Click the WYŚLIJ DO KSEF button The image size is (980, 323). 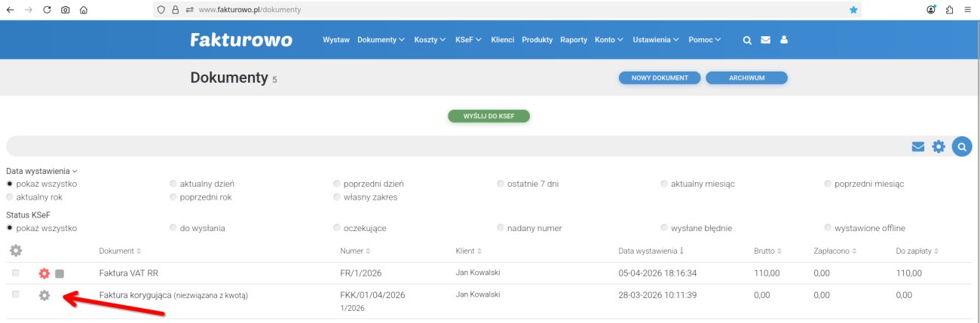489,117
